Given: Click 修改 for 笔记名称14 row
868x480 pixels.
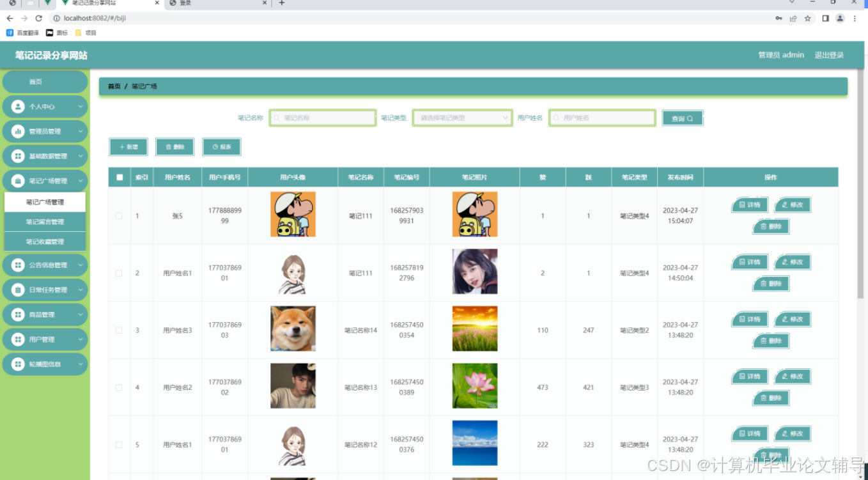Looking at the screenshot, I should pyautogui.click(x=793, y=319).
